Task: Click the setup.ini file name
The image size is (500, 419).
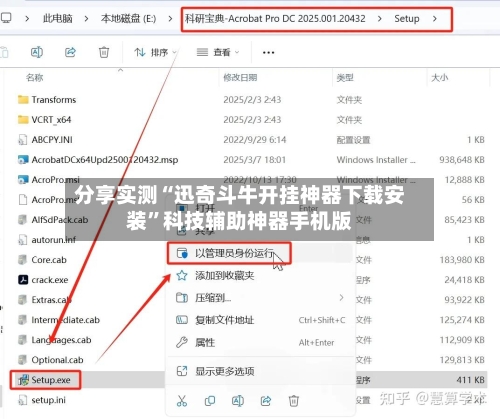Action: [x=49, y=400]
